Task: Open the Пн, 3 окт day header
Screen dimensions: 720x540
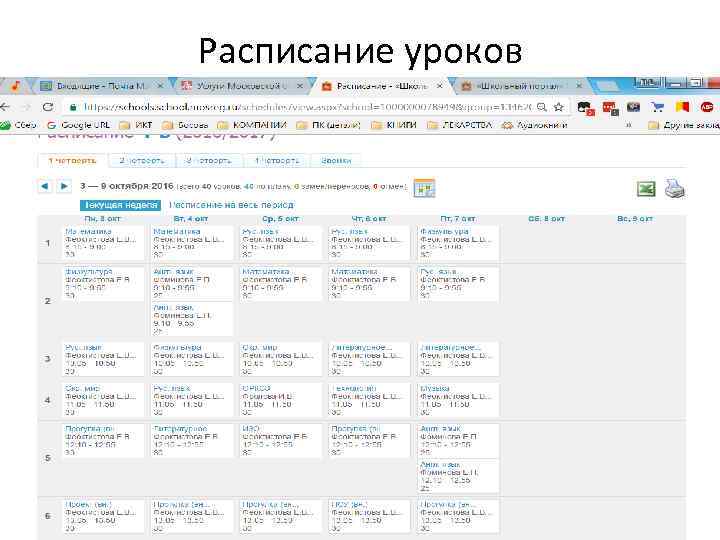Action: [x=102, y=219]
